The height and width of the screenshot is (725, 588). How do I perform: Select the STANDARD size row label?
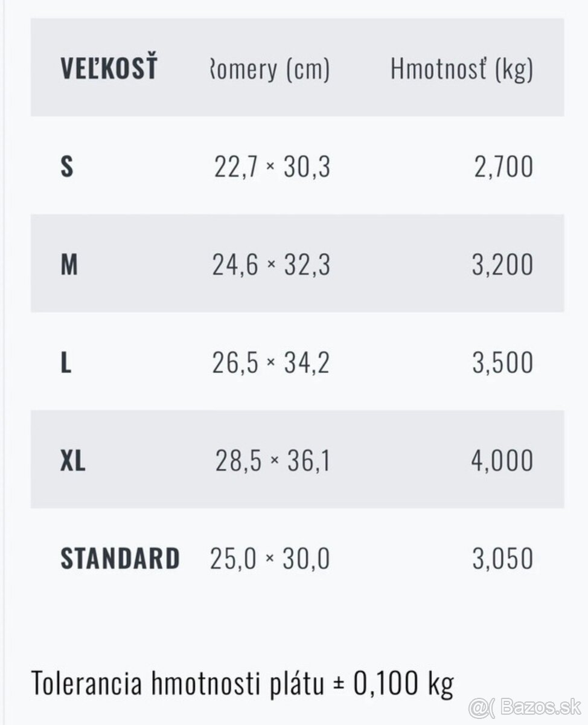click(x=120, y=558)
